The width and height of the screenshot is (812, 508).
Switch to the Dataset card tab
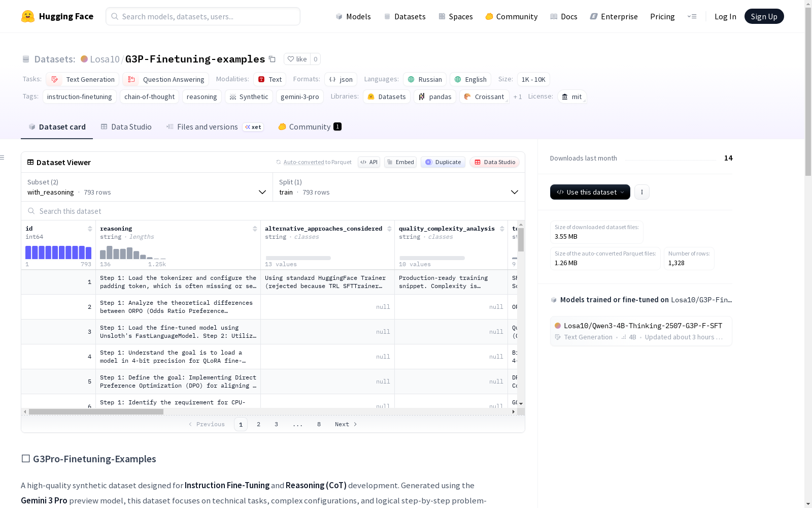click(x=57, y=127)
